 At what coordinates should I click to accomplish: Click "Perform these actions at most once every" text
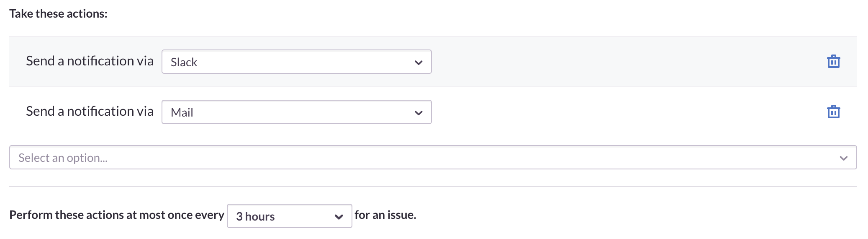click(117, 215)
